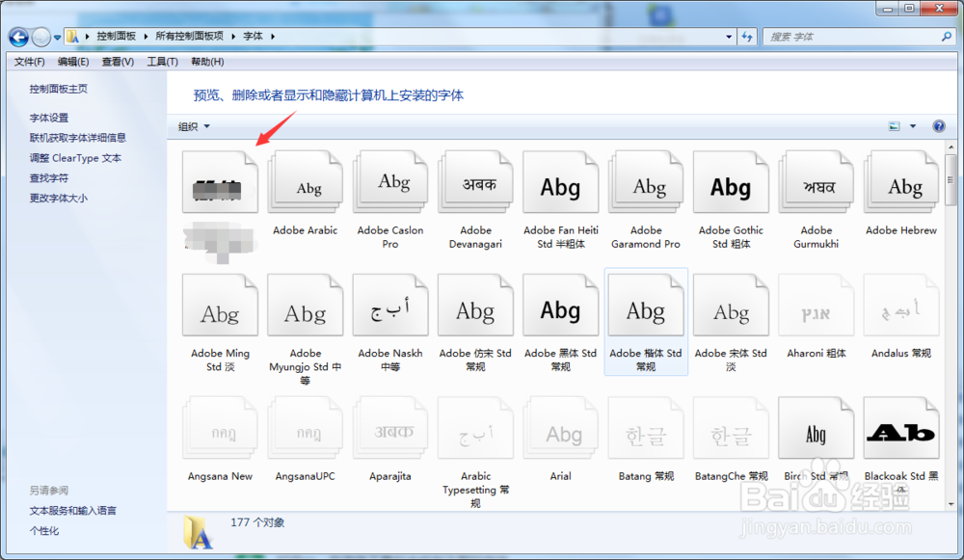Select Adobe Myungjo Std font icon

tap(306, 306)
